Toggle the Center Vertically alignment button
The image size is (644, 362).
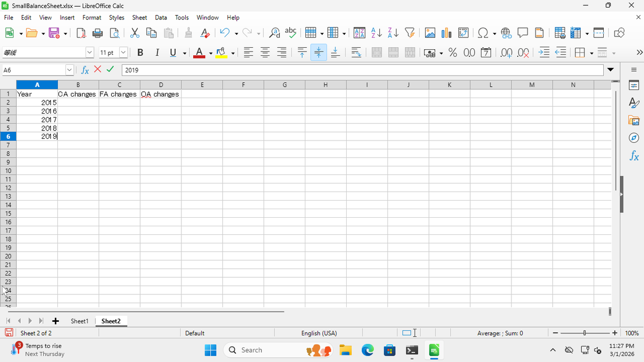click(318, 53)
